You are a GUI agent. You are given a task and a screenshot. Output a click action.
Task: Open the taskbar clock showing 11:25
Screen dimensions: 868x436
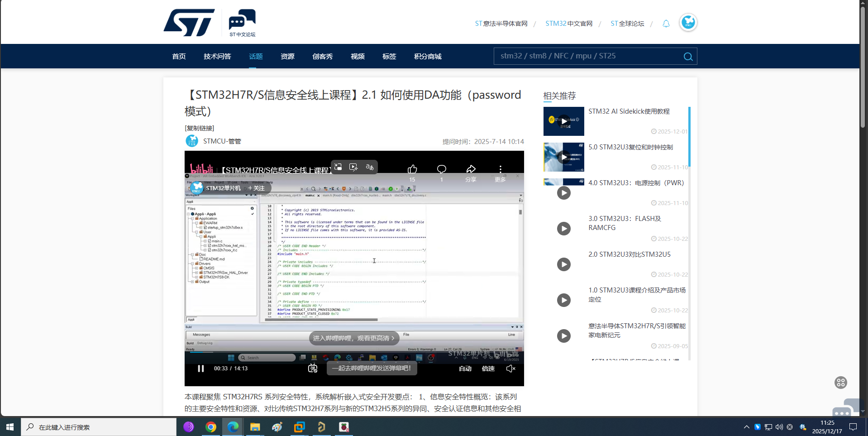click(827, 427)
